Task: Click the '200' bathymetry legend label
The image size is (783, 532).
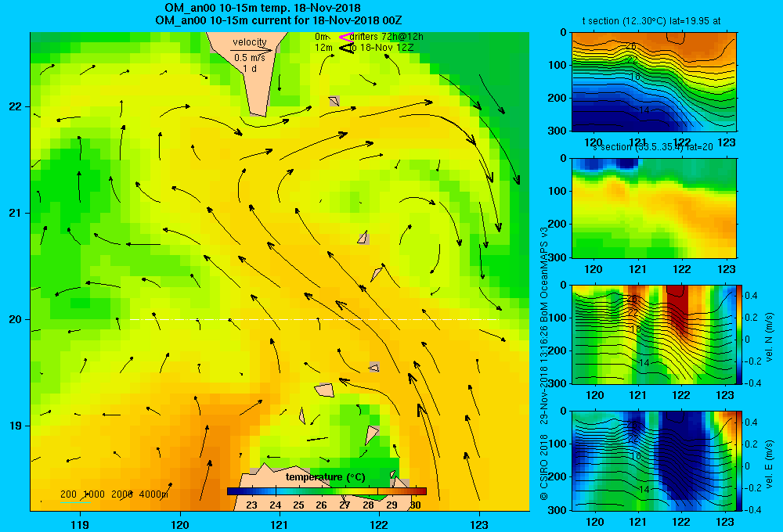Action: pyautogui.click(x=68, y=494)
